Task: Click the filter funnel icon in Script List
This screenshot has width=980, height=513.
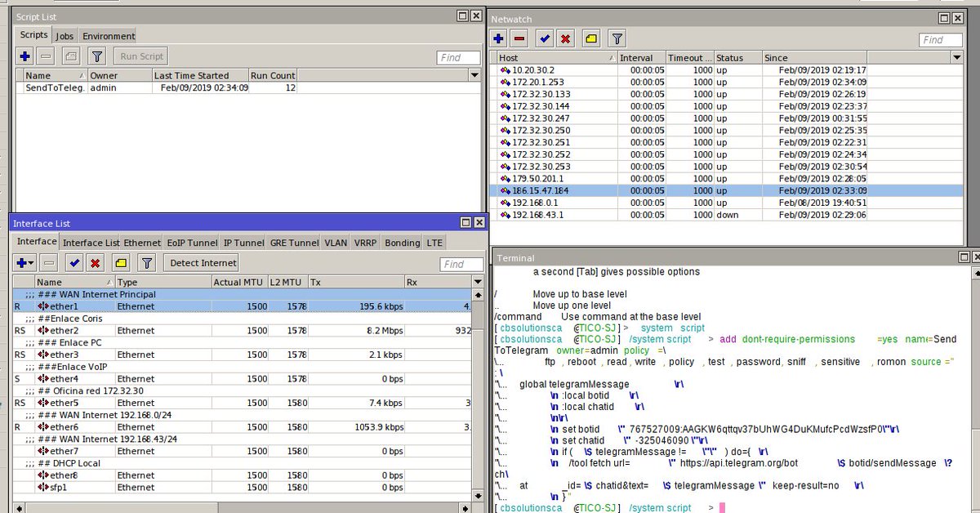Action: (x=97, y=56)
